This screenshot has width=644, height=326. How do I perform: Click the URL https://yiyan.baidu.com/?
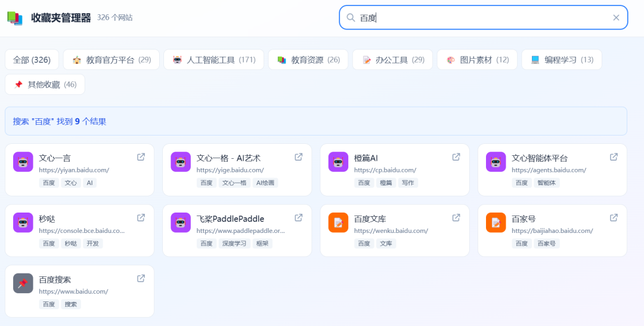click(74, 170)
